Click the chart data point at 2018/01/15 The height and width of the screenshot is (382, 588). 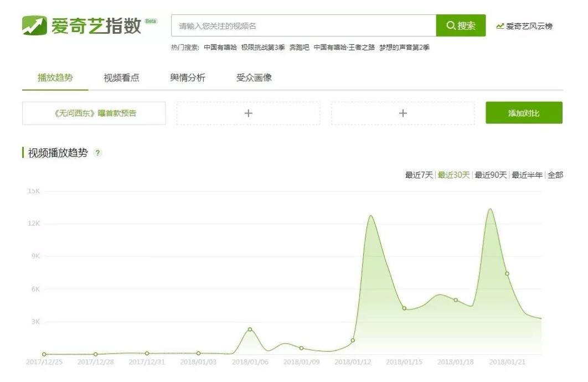(404, 308)
